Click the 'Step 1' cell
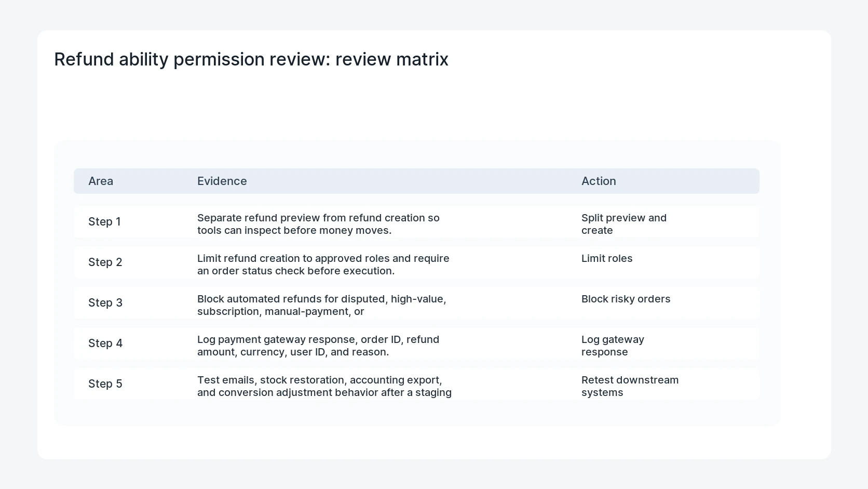 pyautogui.click(x=104, y=221)
